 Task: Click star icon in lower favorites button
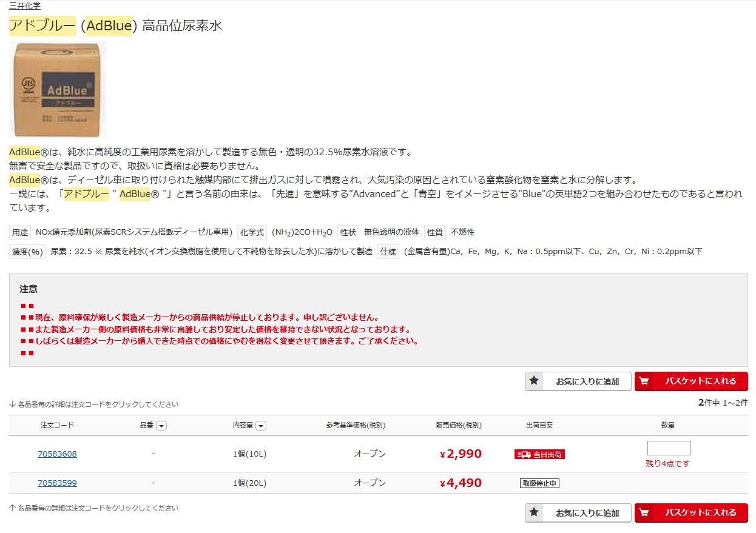534,512
